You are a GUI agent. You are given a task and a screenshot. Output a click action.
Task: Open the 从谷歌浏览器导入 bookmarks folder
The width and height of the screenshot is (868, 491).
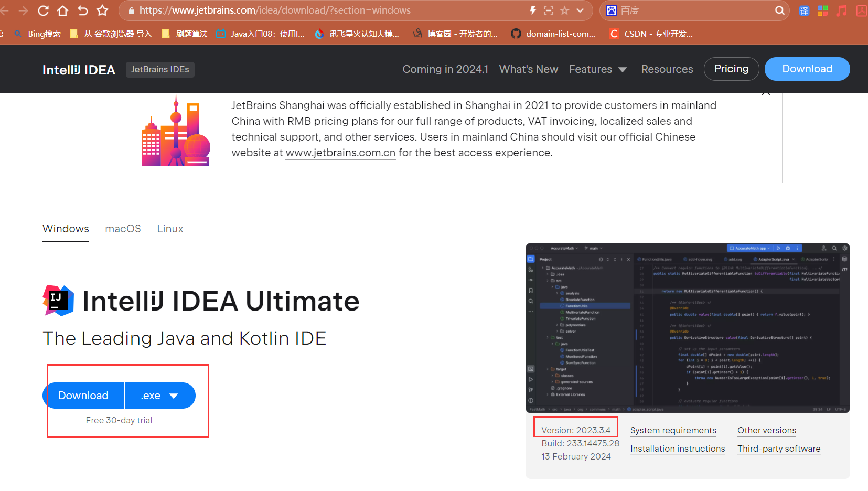pyautogui.click(x=111, y=34)
